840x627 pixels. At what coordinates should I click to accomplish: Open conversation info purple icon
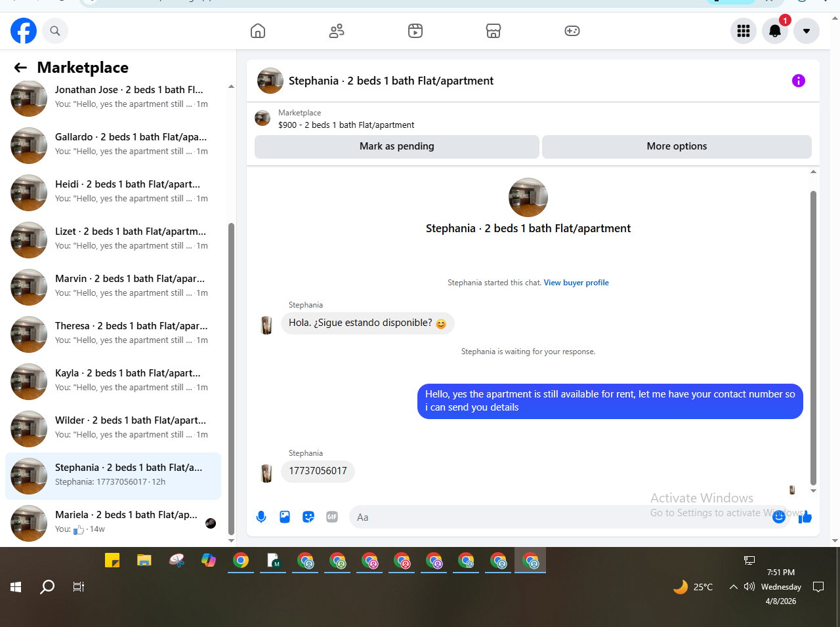pyautogui.click(x=799, y=81)
